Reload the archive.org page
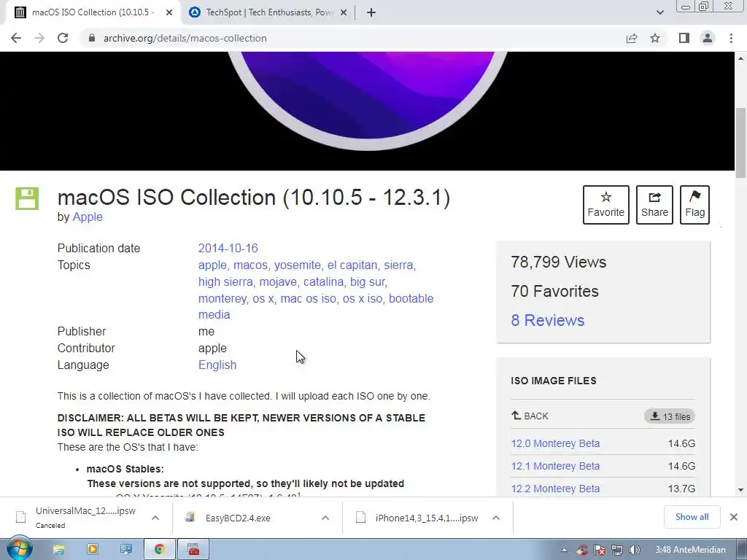Image resolution: width=747 pixels, height=560 pixels. 63,38
